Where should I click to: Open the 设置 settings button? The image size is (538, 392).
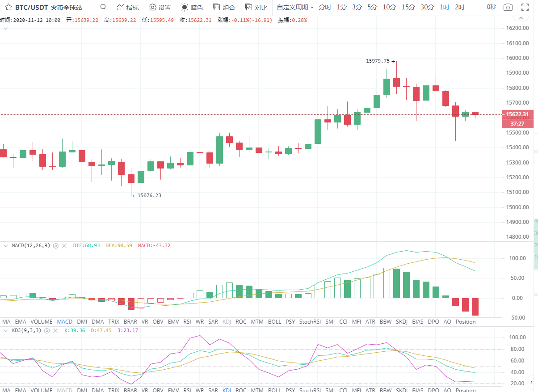(x=160, y=8)
